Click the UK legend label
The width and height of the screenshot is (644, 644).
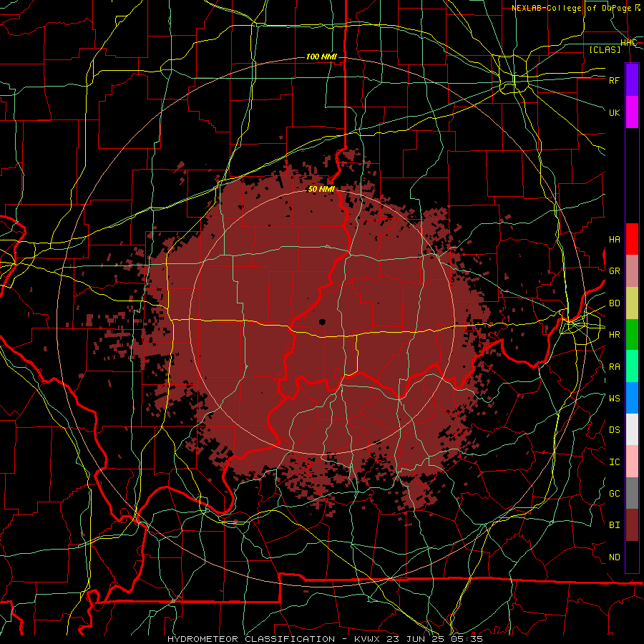(x=614, y=112)
